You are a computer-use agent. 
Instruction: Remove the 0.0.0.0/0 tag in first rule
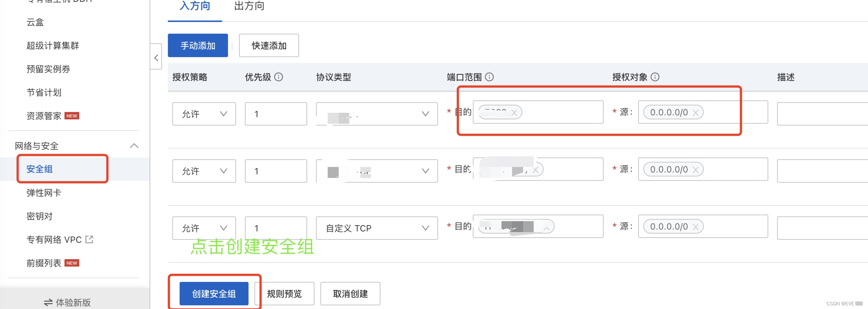coord(695,113)
